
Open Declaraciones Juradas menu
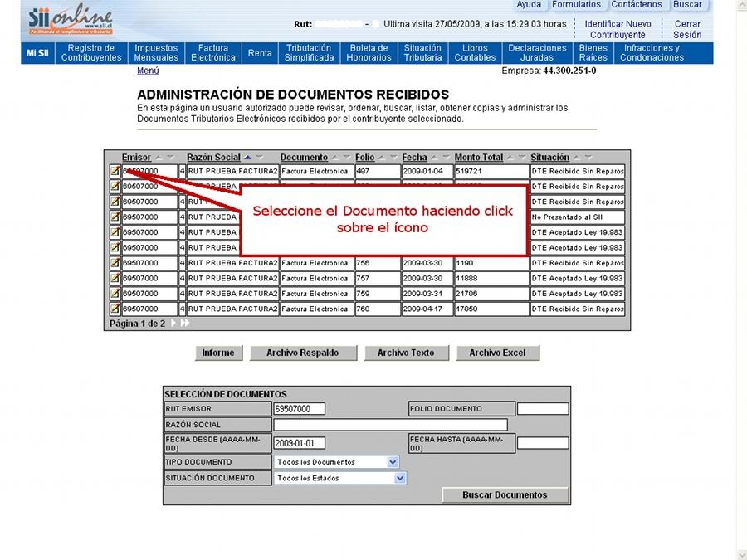click(537, 53)
